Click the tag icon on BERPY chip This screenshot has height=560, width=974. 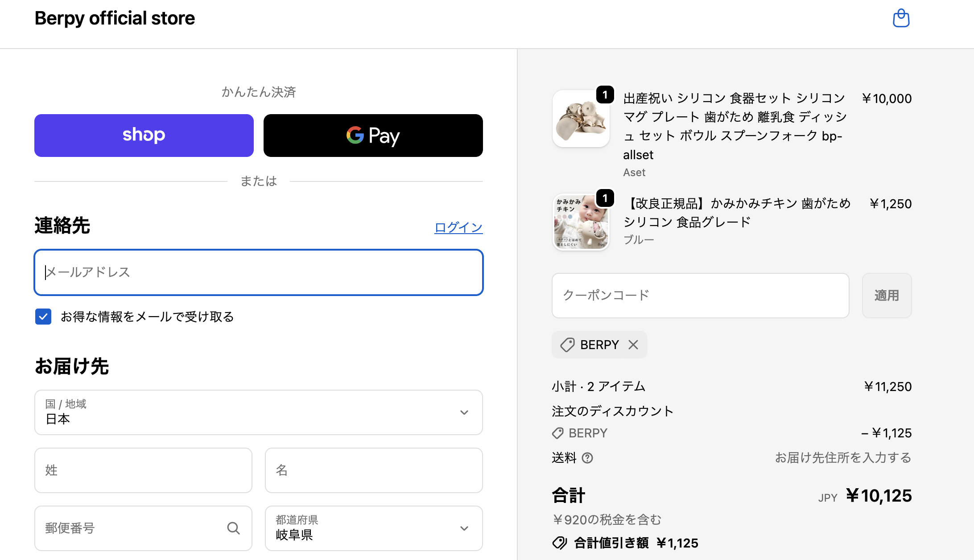(567, 345)
